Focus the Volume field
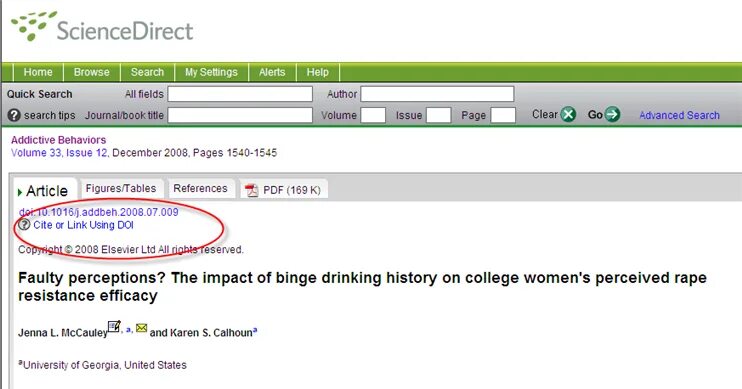The width and height of the screenshot is (742, 389). click(x=373, y=115)
